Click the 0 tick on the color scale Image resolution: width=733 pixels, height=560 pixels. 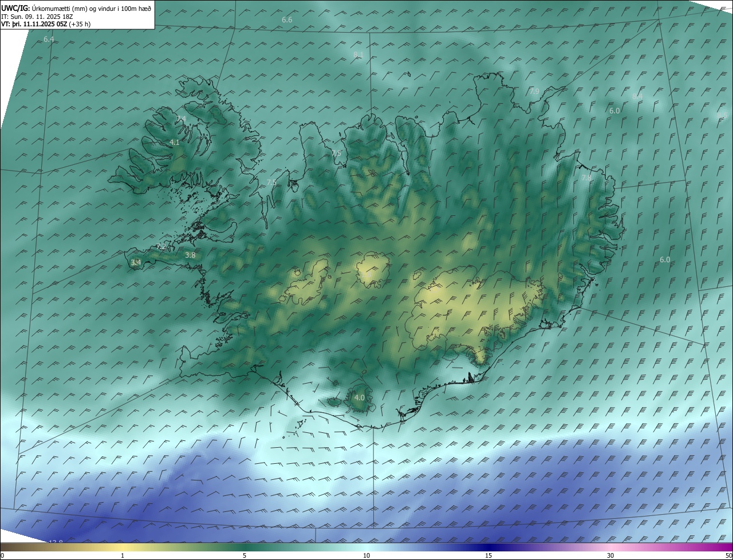[2, 555]
